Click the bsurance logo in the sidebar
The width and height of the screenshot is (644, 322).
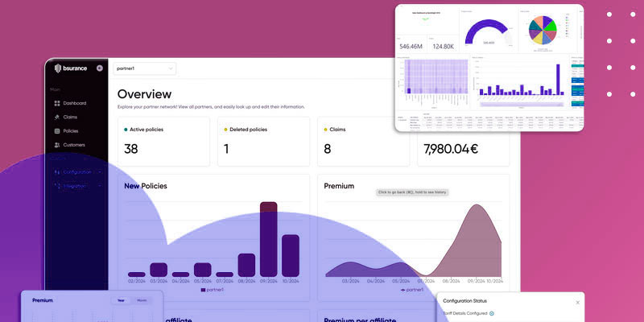pyautogui.click(x=71, y=68)
